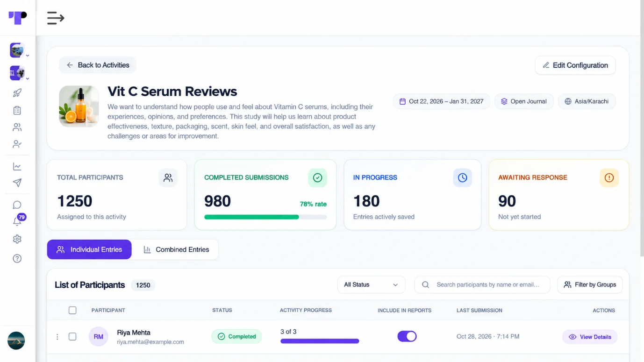This screenshot has width=644, height=362.
Task: Check Riya Mehta's row checkbox
Action: 72,336
